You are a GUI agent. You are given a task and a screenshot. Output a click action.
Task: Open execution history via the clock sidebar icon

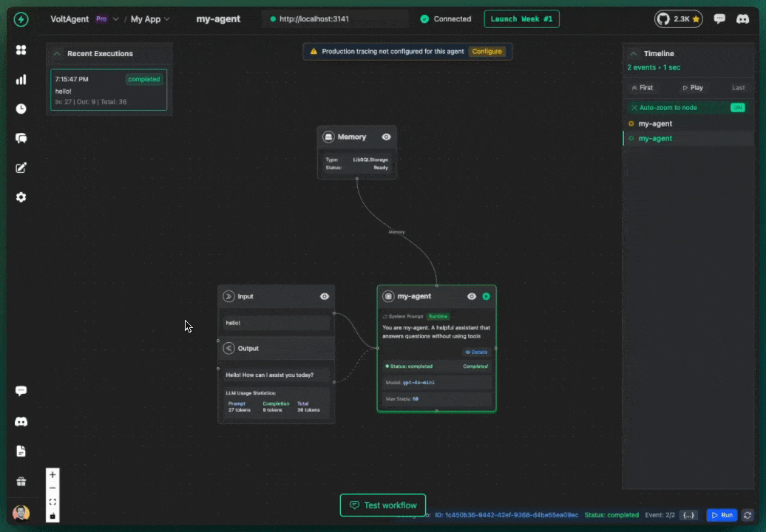pos(21,109)
